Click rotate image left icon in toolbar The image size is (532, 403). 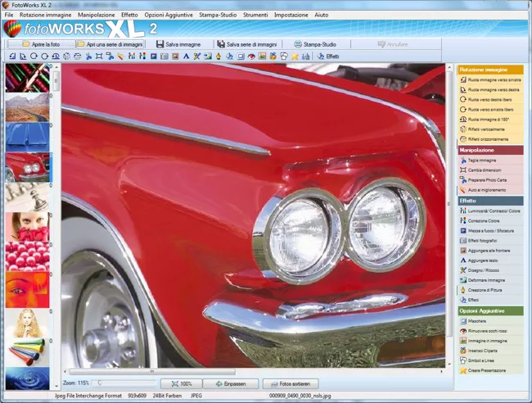pyautogui.click(x=12, y=57)
